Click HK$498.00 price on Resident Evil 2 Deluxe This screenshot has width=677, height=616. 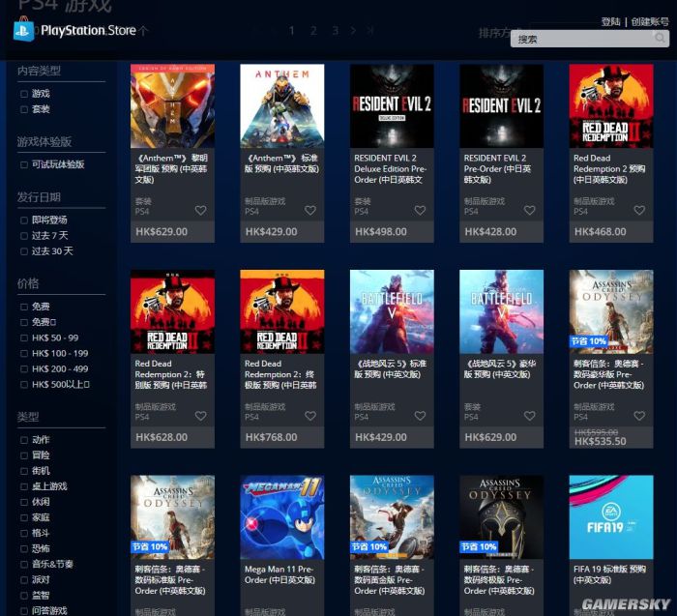pyautogui.click(x=381, y=232)
